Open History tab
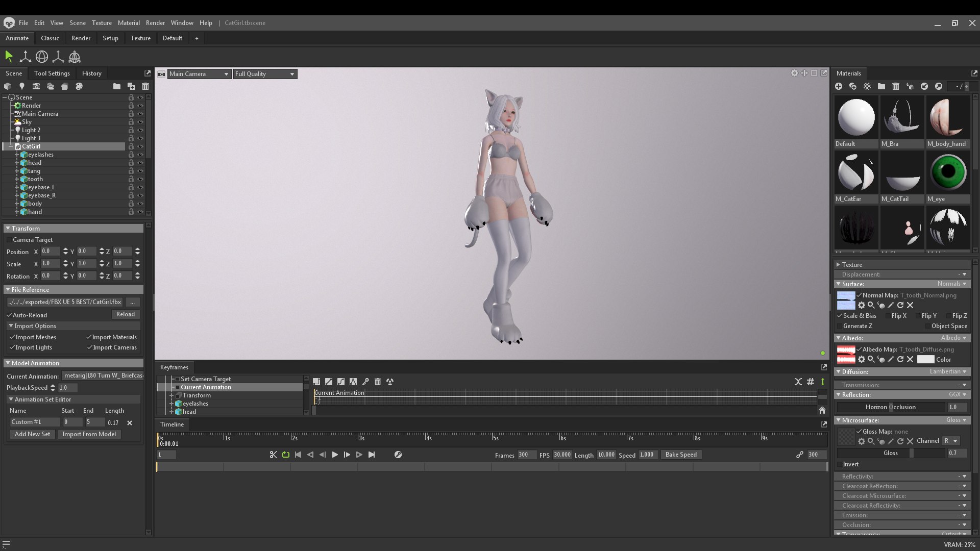This screenshot has width=980, height=551. coord(92,73)
